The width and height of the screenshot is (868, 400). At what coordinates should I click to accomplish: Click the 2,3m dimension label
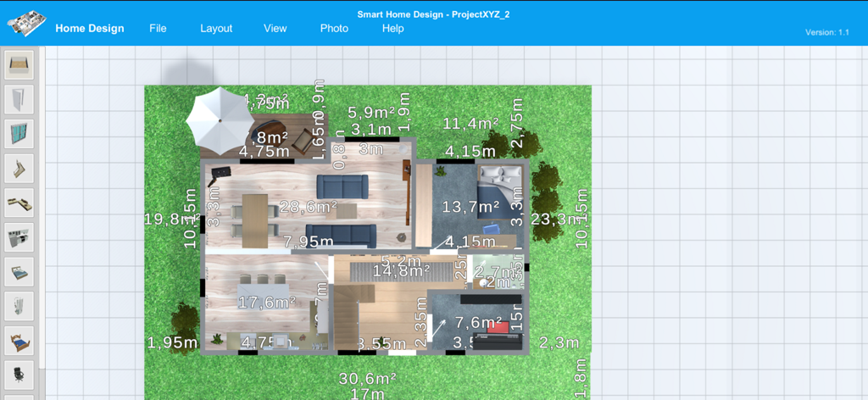559,342
